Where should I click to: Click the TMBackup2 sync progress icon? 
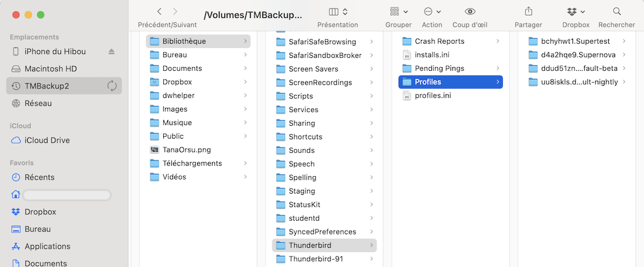click(x=112, y=86)
